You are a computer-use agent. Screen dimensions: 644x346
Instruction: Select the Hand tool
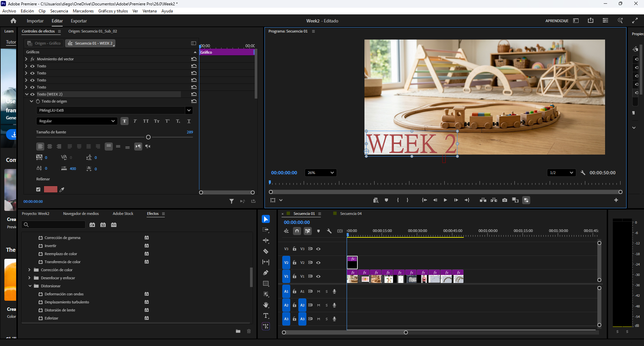coord(266,305)
